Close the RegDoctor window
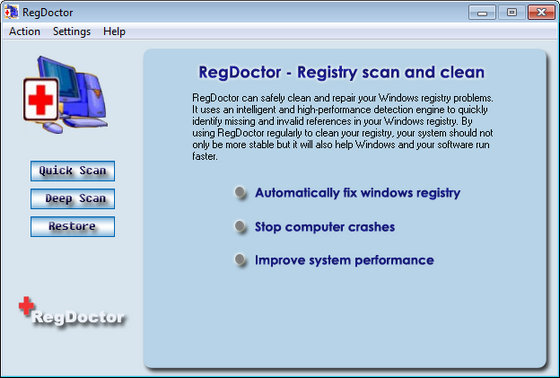Viewport: 560px width, 378px height. click(541, 13)
